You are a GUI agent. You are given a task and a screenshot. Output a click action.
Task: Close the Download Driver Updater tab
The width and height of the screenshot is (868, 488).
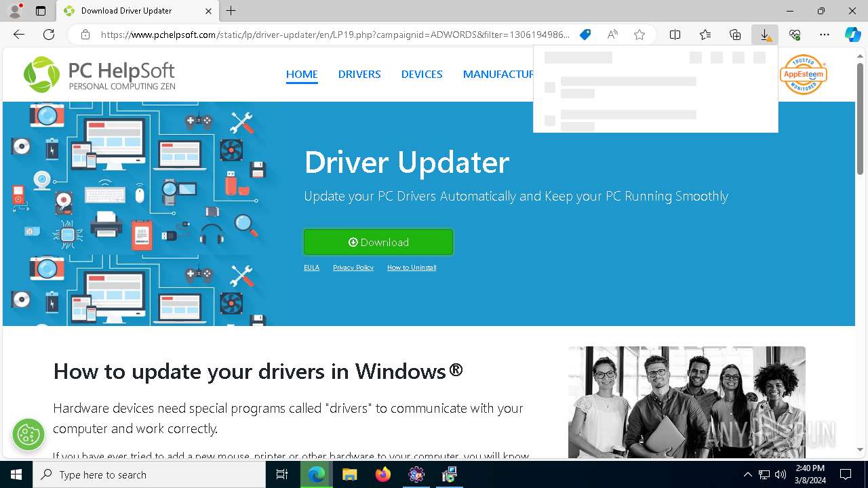(209, 11)
